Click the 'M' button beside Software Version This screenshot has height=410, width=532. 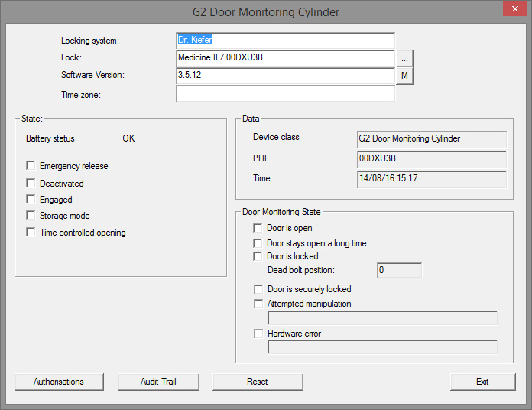pyautogui.click(x=404, y=76)
